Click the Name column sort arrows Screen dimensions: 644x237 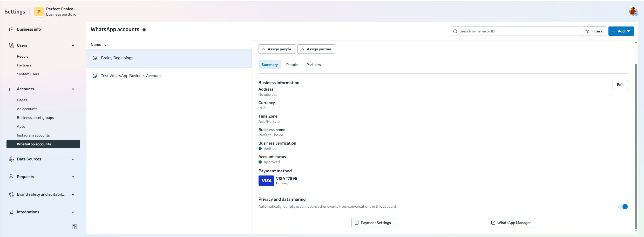(105, 45)
